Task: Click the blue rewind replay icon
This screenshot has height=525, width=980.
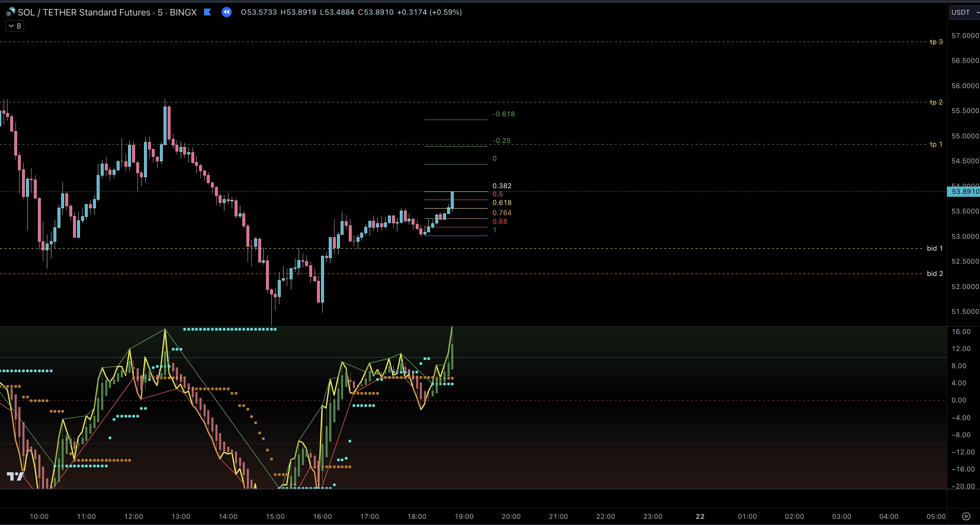Action: pyautogui.click(x=226, y=12)
